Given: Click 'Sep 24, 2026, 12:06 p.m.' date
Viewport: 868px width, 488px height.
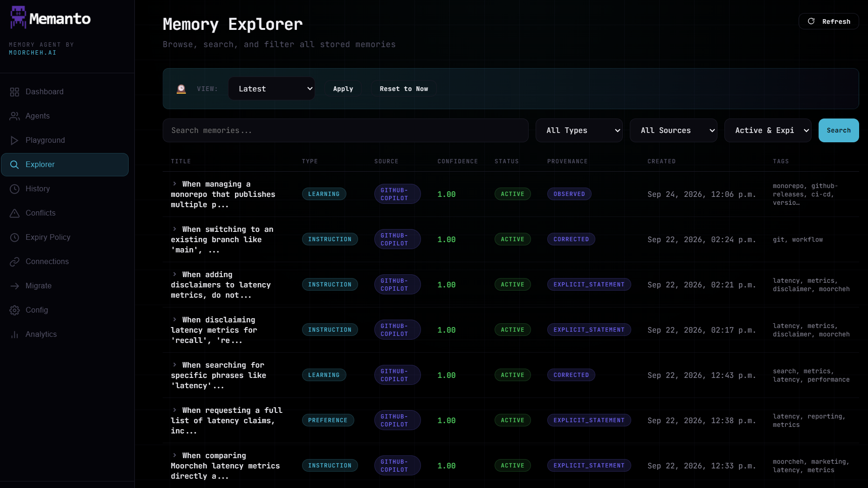Looking at the screenshot, I should click(x=702, y=195).
